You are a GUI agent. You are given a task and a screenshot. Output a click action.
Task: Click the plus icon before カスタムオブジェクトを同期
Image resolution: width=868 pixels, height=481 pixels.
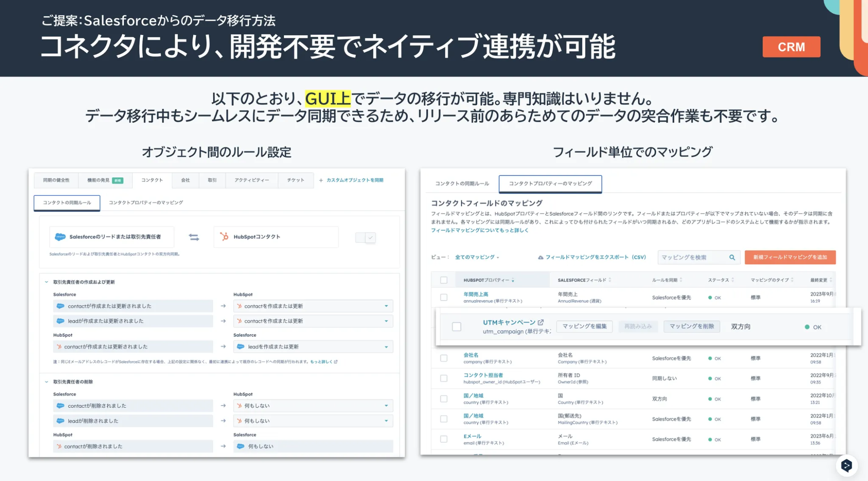tap(321, 180)
